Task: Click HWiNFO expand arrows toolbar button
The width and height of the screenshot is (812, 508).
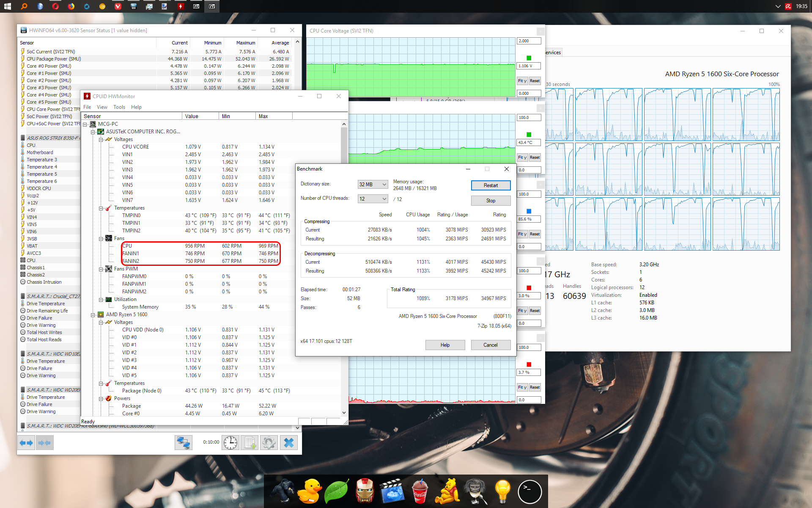Action: 26,443
